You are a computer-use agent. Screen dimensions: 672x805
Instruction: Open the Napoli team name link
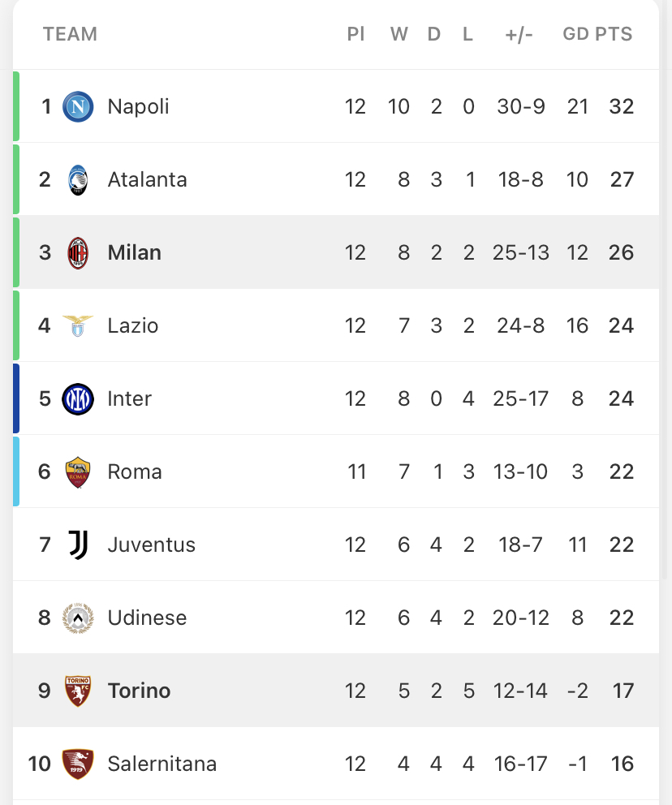point(138,107)
